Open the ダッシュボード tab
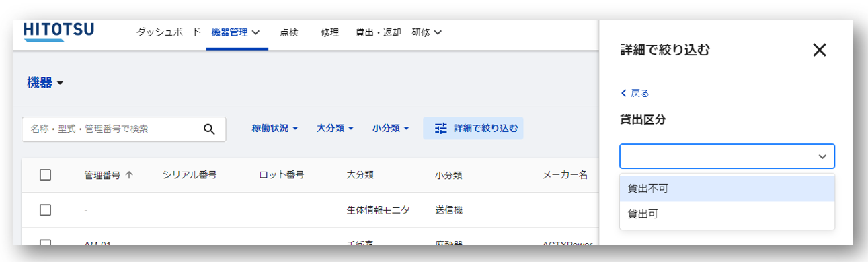Image resolution: width=868 pixels, height=262 pixels. coord(168,32)
